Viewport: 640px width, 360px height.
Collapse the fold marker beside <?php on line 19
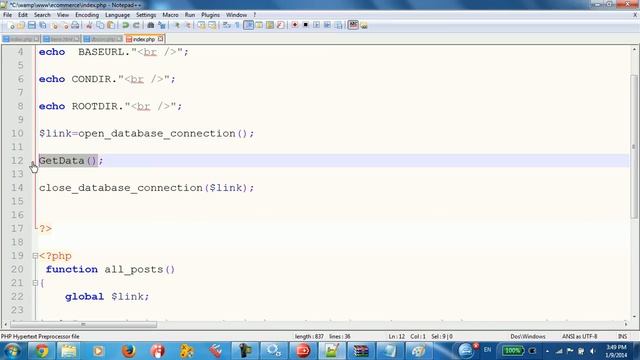point(35,256)
